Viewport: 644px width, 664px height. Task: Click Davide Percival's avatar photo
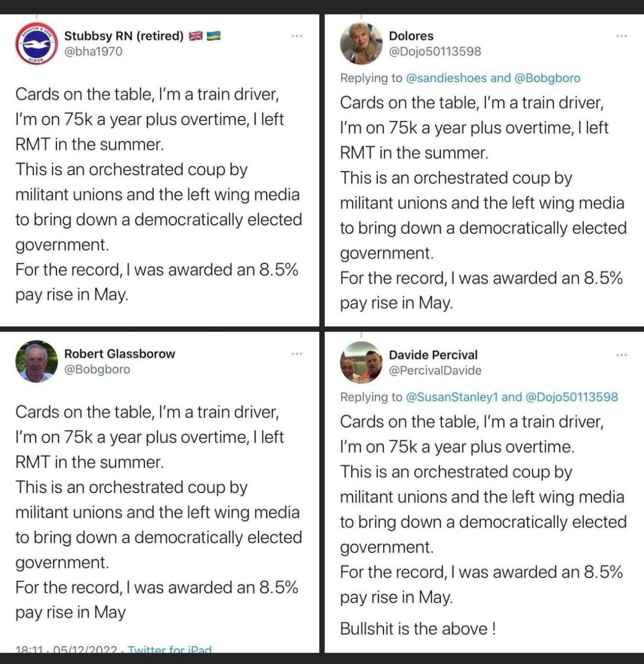tap(362, 362)
